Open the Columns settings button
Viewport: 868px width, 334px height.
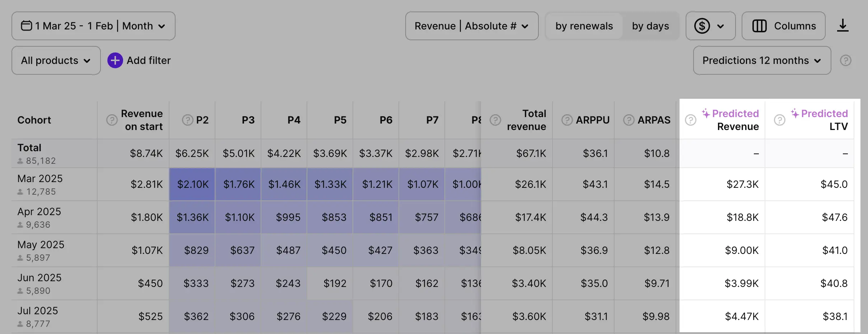(x=783, y=26)
